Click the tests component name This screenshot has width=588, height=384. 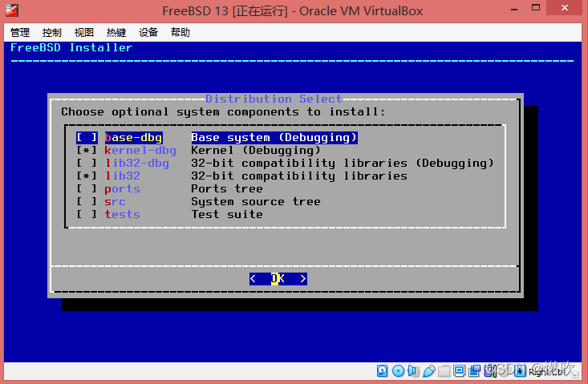point(122,214)
